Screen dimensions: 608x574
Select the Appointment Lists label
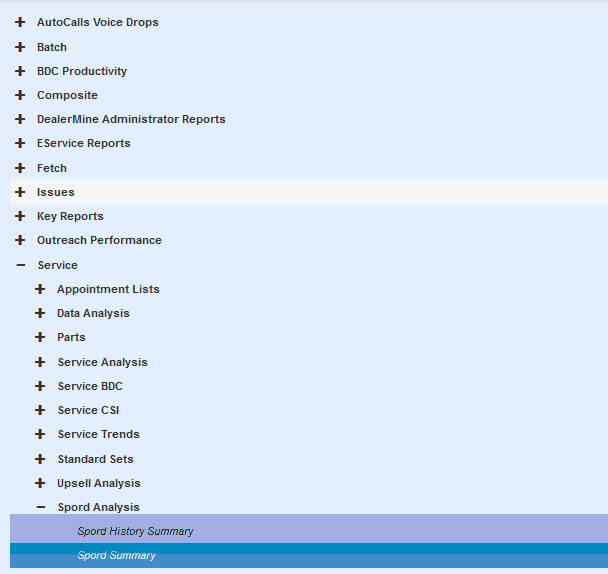click(108, 289)
